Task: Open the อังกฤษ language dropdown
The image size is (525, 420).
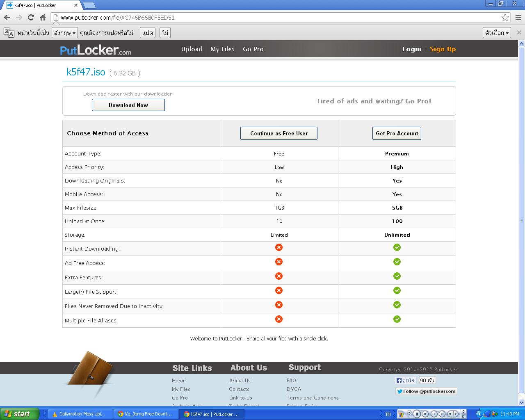Action: click(x=65, y=33)
